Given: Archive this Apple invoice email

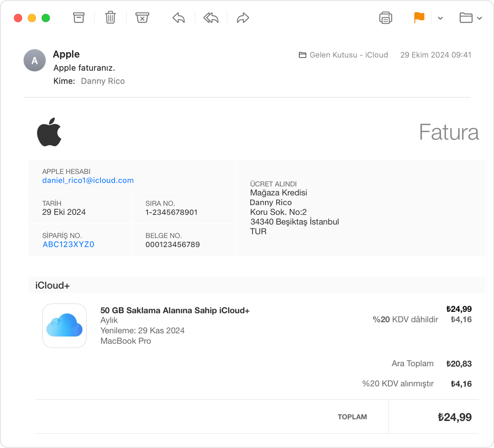Looking at the screenshot, I should (79, 18).
